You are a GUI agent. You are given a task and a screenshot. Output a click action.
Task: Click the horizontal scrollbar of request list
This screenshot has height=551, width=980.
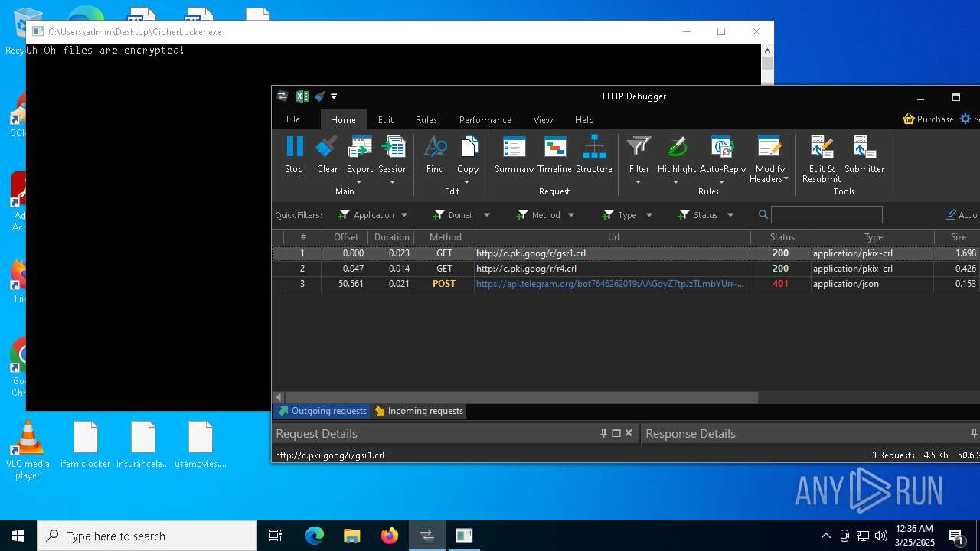[522, 397]
